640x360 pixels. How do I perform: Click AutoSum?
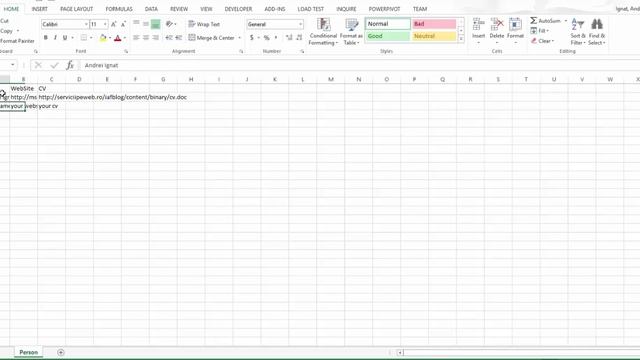tap(545, 21)
